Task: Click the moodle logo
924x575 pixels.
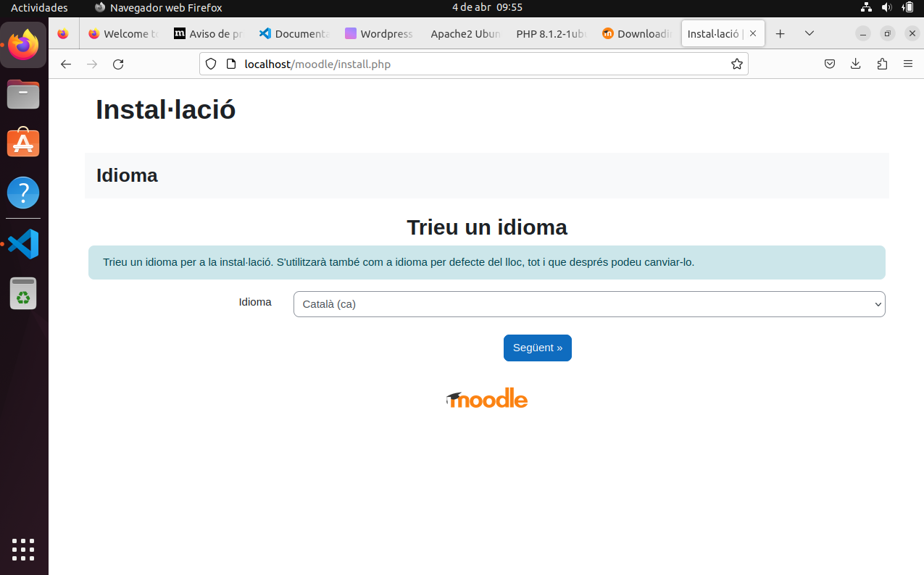Action: tap(486, 398)
